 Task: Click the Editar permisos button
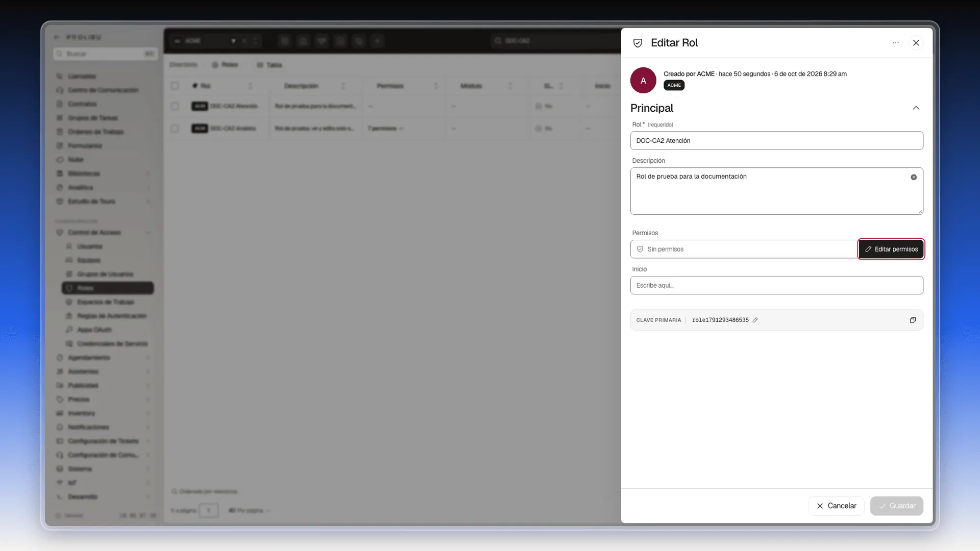coord(891,249)
